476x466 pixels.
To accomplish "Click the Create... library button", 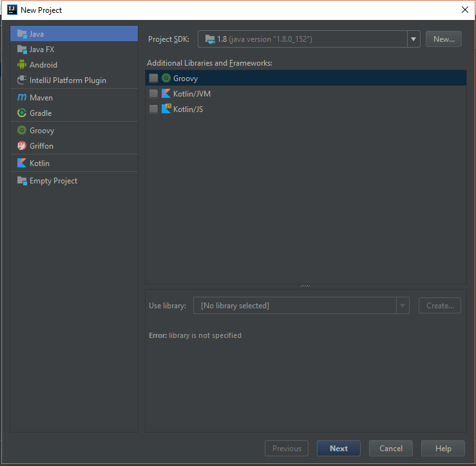I will point(440,306).
